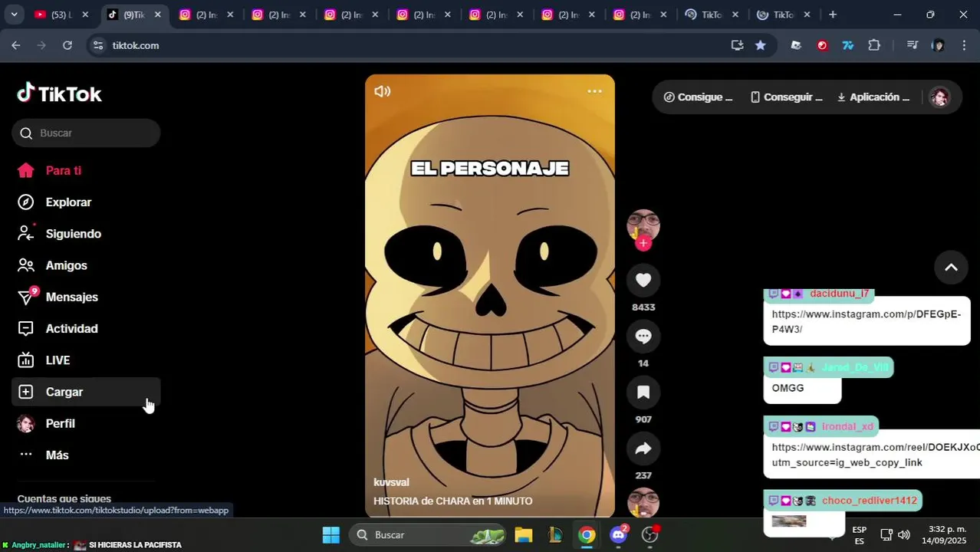Go back with the browser back arrow
The height and width of the screenshot is (552, 980).
[x=16, y=45]
